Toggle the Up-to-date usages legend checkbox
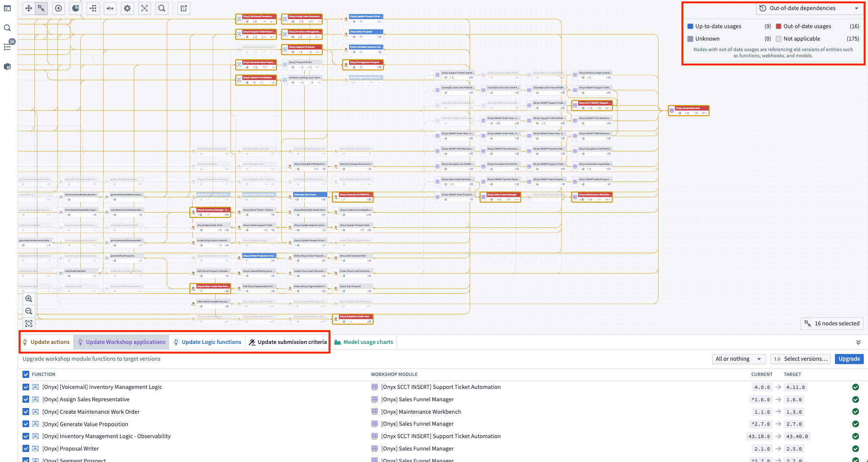Image resolution: width=868 pixels, height=462 pixels. [x=689, y=26]
